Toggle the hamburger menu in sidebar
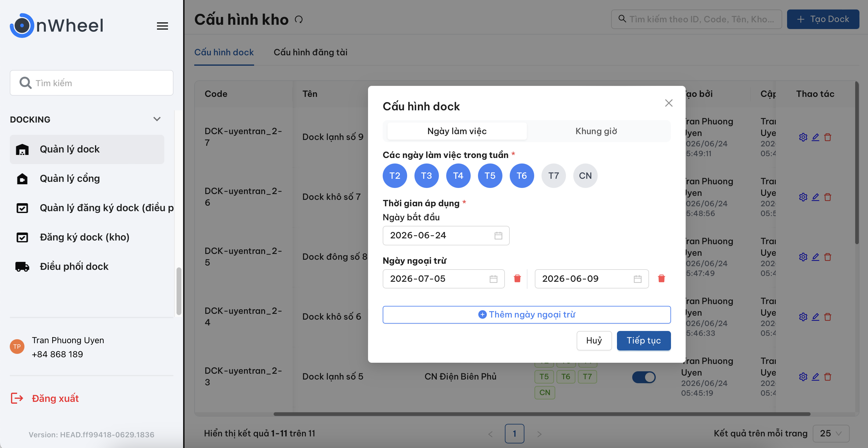 tap(162, 26)
